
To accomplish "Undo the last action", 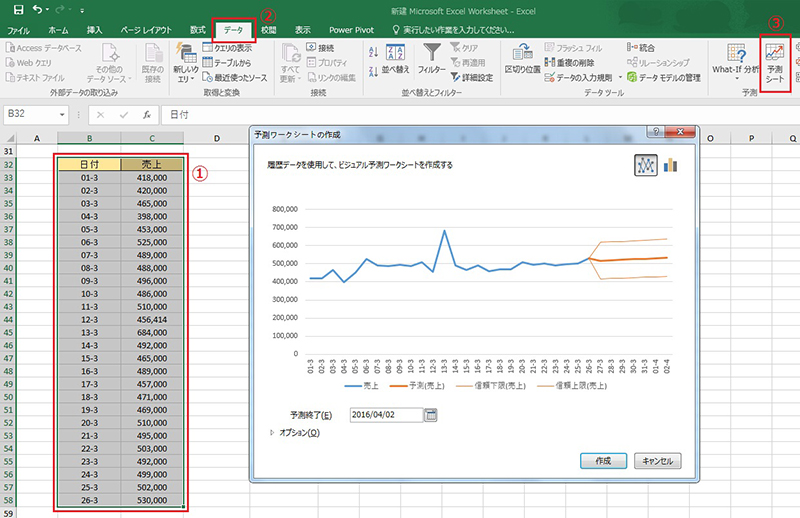I will pos(37,10).
